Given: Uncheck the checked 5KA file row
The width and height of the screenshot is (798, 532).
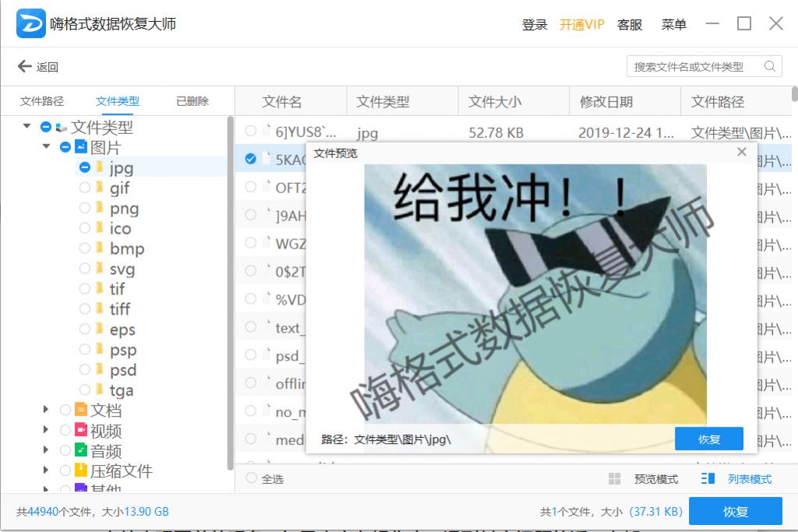Looking at the screenshot, I should (250, 159).
